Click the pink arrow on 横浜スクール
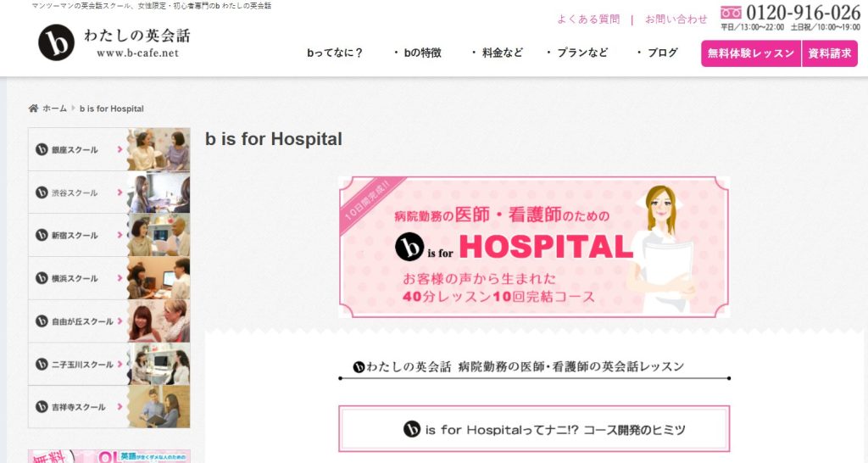 click(x=120, y=278)
